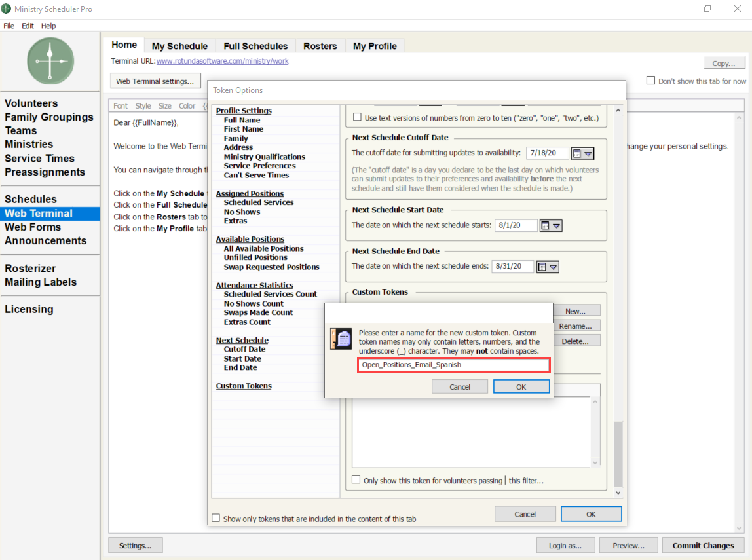This screenshot has width=752, height=560.
Task: Open the cutoff date calendar picker icon
Action: 577,153
